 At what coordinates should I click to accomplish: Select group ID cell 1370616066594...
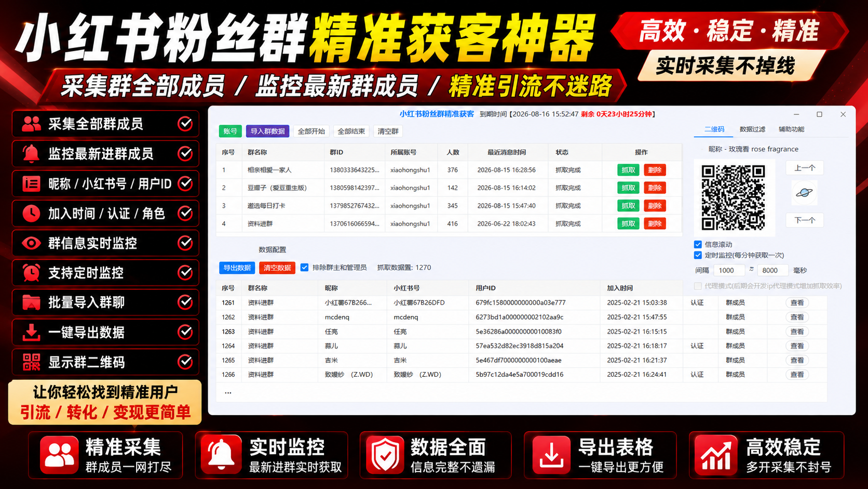pos(355,223)
